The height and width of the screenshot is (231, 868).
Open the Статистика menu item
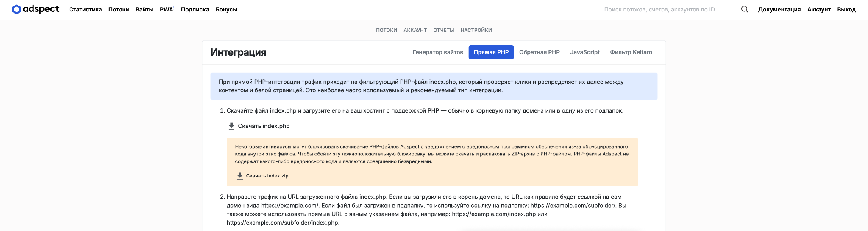click(86, 9)
